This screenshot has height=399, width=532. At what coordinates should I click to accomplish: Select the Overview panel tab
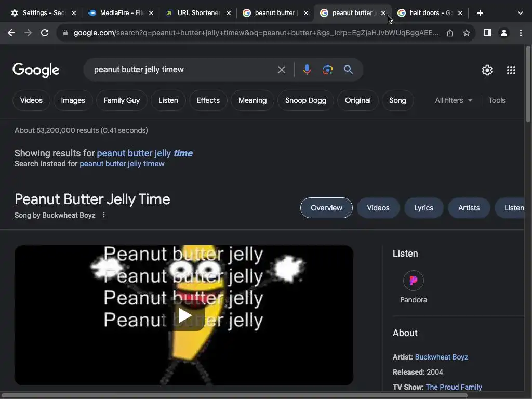coord(326,208)
